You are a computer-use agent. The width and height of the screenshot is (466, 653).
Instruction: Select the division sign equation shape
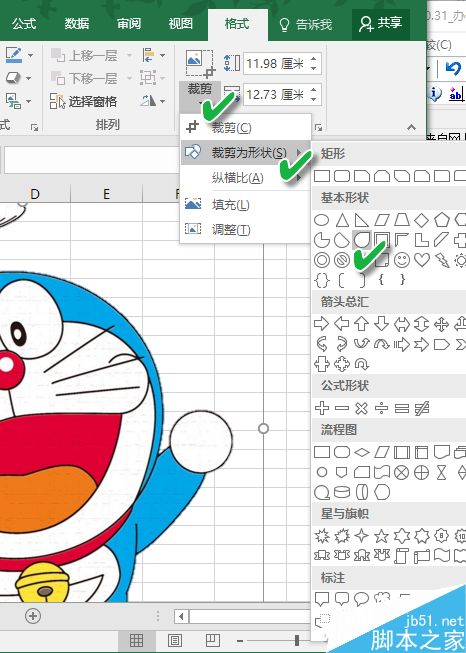pos(381,408)
